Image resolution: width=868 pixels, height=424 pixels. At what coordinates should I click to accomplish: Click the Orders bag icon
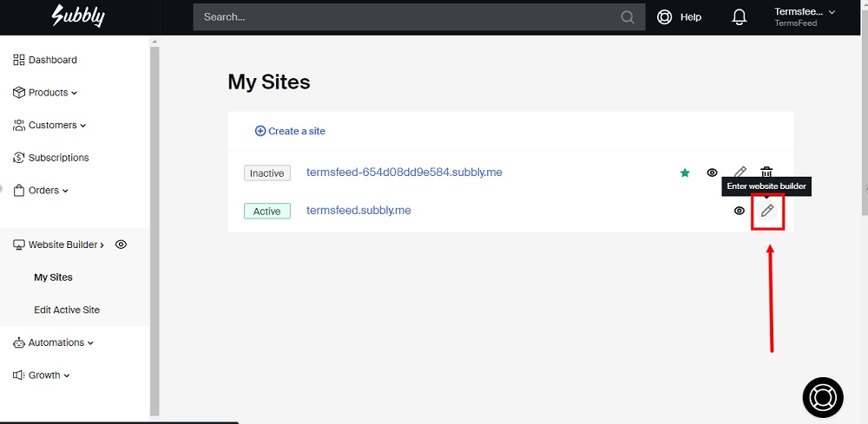[x=19, y=190]
